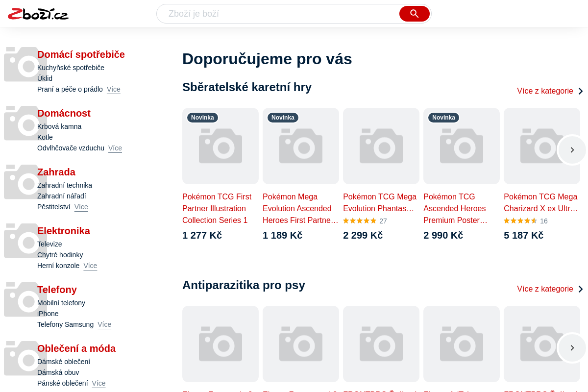The image size is (588, 392).
Task: Expand Více under Elektronika
Action: pyautogui.click(x=90, y=266)
